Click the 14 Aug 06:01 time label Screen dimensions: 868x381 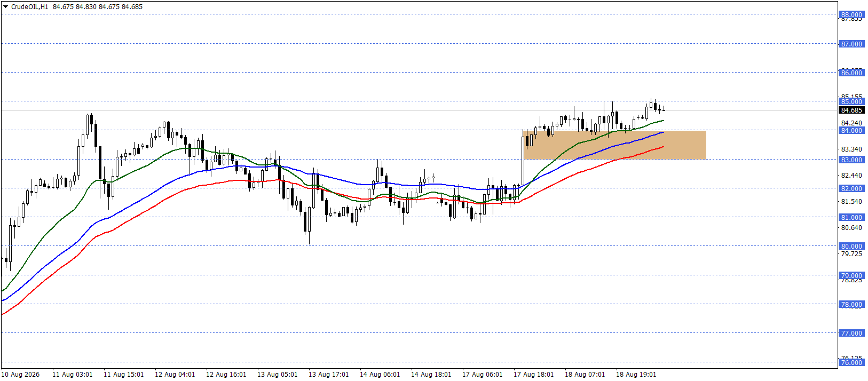tap(380, 374)
